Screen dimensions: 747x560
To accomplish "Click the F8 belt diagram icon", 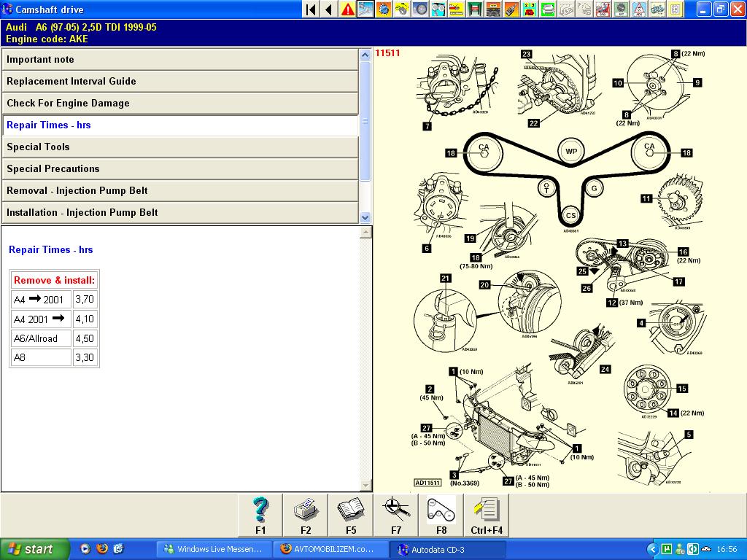I will [441, 516].
